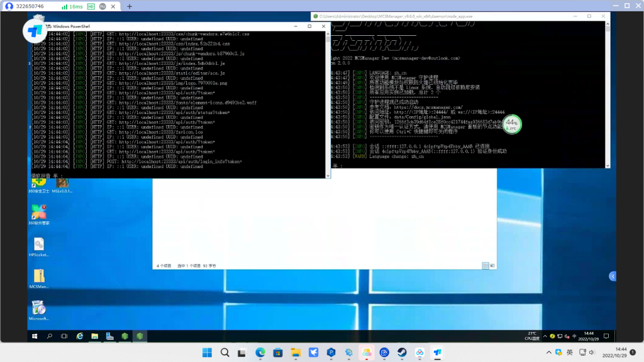Open 360安全卫士 desktop shortcut
Viewport: 644px width, 362px height.
click(38, 185)
